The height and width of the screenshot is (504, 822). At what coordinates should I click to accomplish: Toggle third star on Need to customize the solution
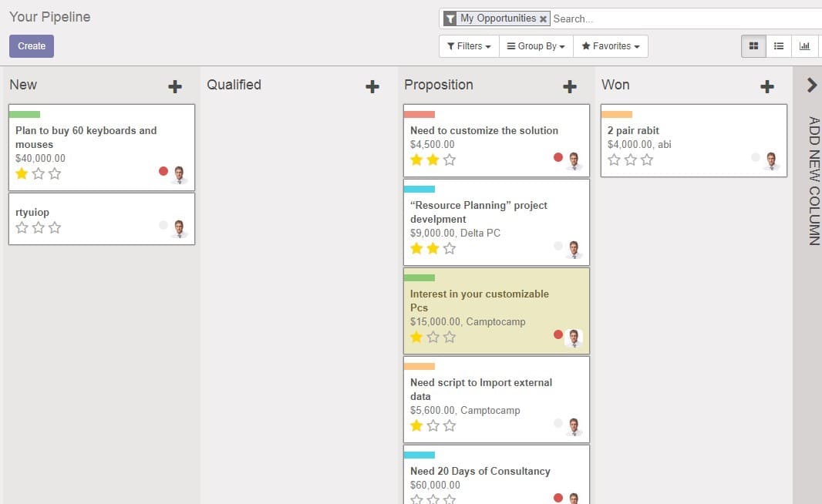[x=450, y=160]
